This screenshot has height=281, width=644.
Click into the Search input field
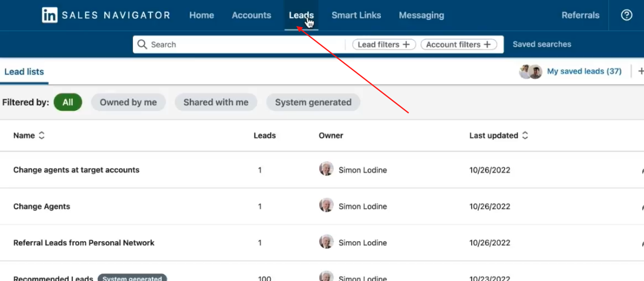tap(242, 44)
